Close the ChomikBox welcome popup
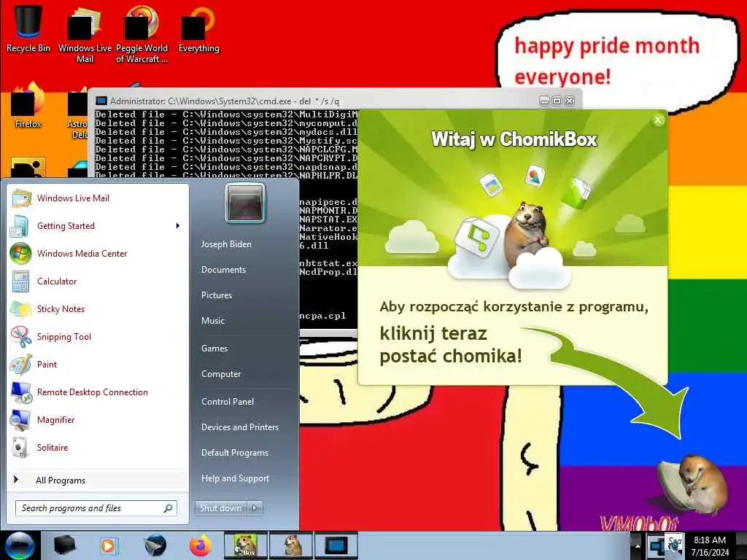This screenshot has height=560, width=747. (658, 120)
